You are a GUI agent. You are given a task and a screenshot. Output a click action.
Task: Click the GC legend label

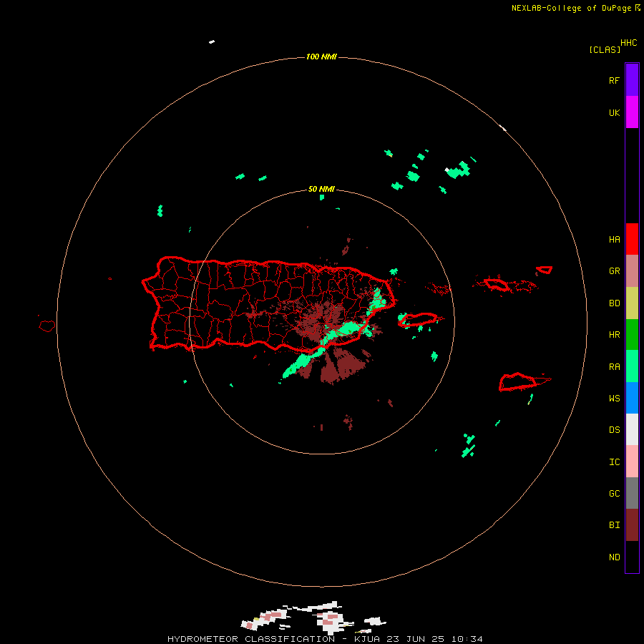point(614,493)
